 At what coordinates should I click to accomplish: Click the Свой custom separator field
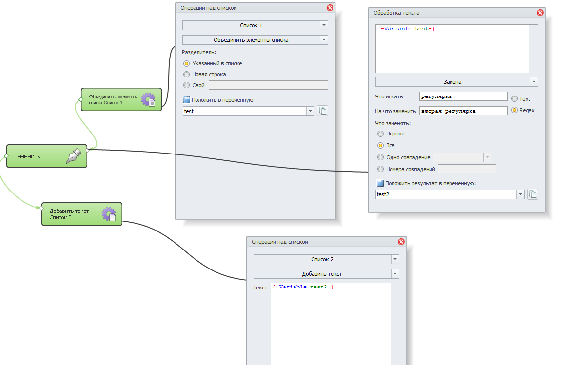[x=268, y=85]
